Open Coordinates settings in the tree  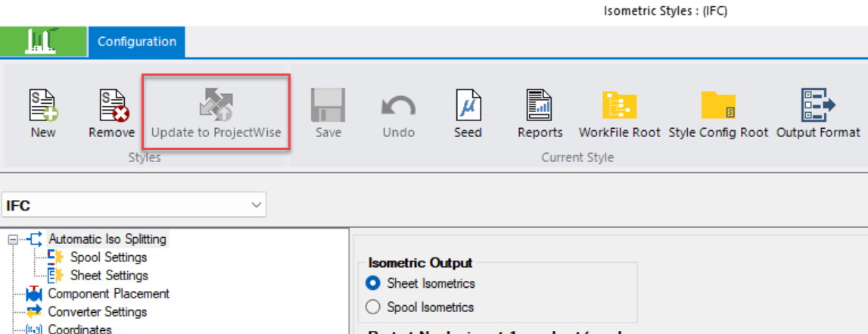pos(79,329)
